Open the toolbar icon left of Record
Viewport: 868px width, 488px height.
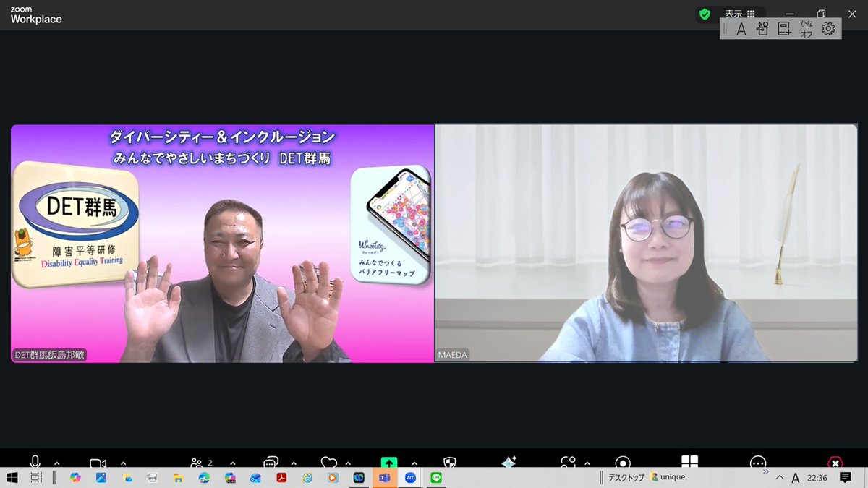tap(569, 463)
